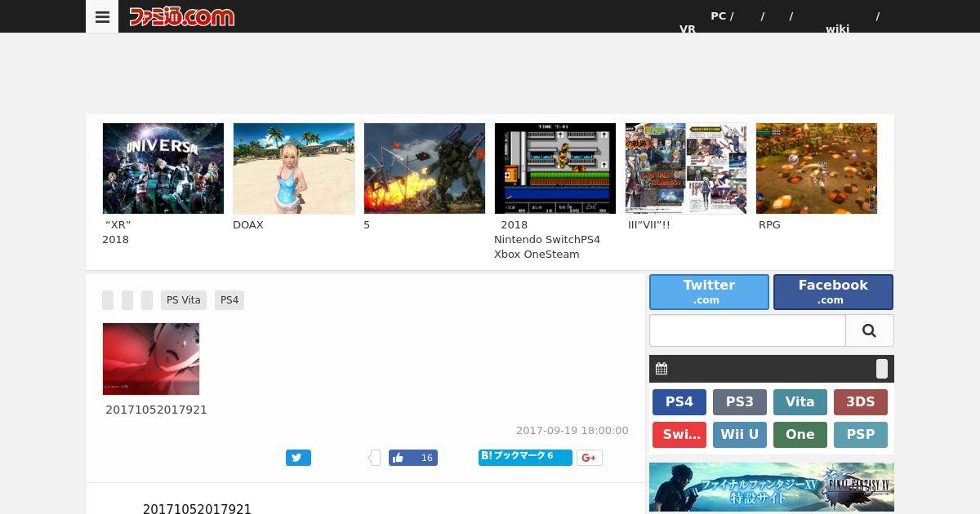The width and height of the screenshot is (980, 514).
Task: Click the small toggle in the calendar bar
Action: coord(882,369)
